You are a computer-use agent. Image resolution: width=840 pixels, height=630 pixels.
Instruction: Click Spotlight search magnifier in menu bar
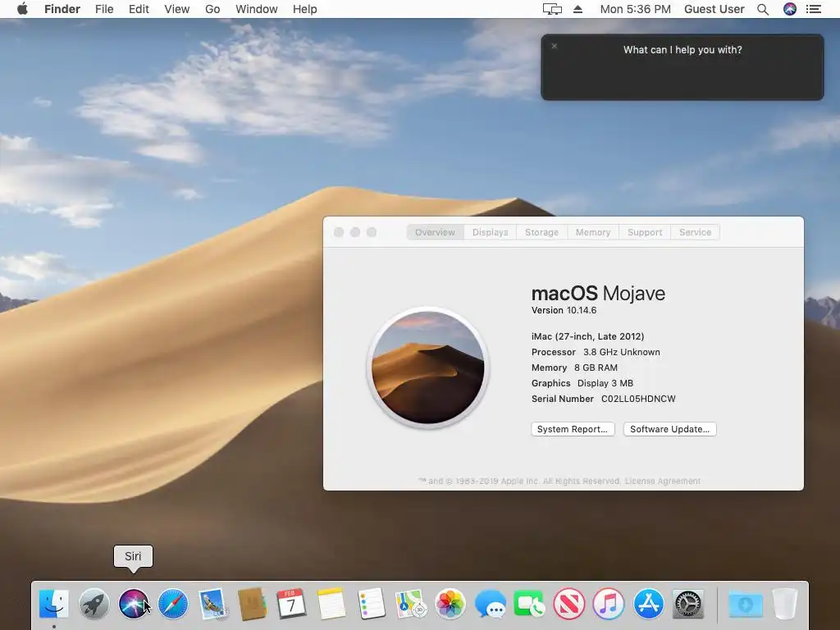click(x=763, y=9)
